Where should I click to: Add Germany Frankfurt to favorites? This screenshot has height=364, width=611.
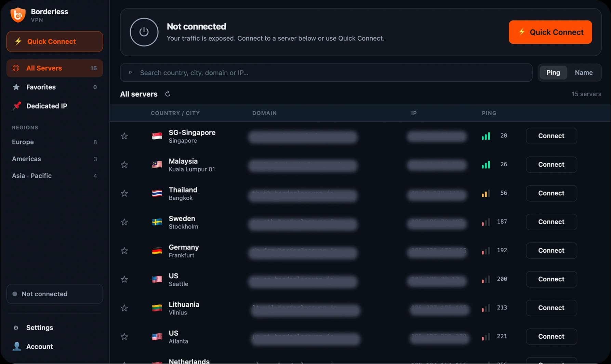(124, 251)
